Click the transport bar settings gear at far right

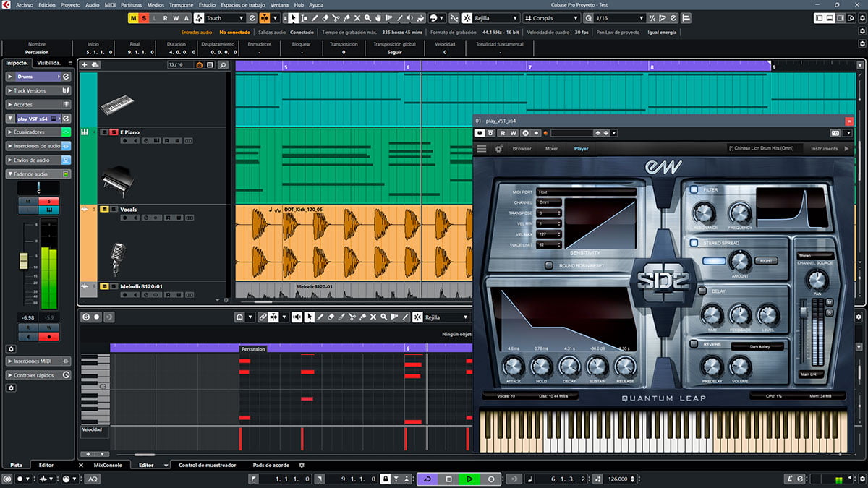click(x=861, y=479)
